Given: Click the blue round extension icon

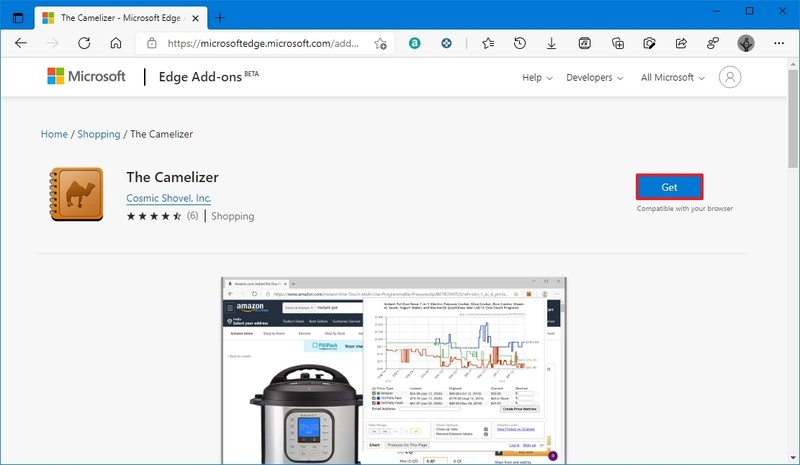Looking at the screenshot, I should 446,43.
